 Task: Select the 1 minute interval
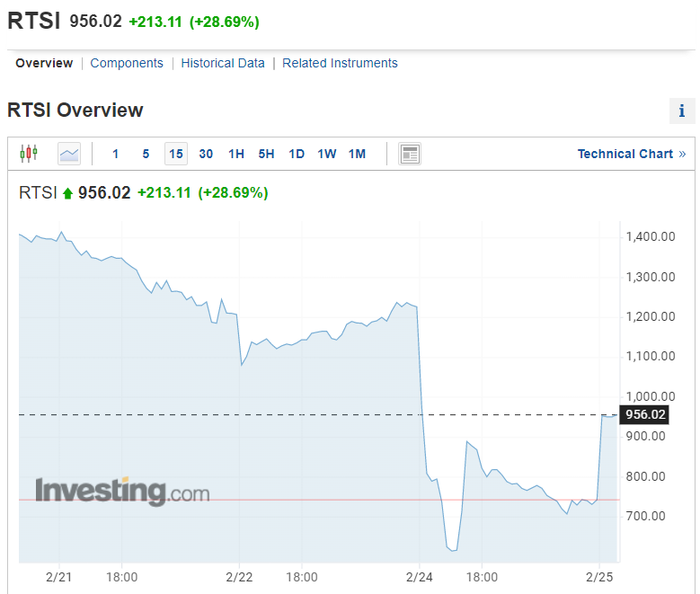(x=115, y=154)
